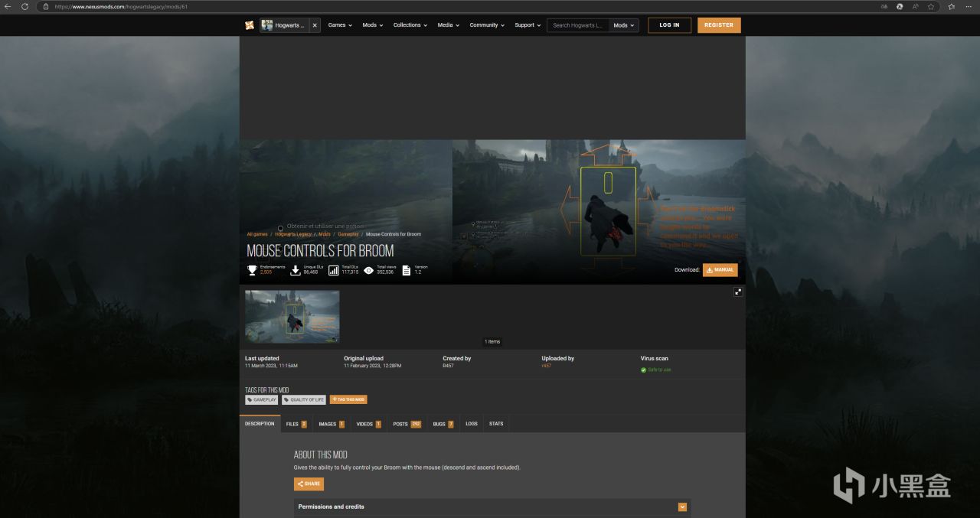Image resolution: width=980 pixels, height=518 pixels.
Task: Open Hogwarts Legacy breadcrumb link
Action: tap(294, 234)
